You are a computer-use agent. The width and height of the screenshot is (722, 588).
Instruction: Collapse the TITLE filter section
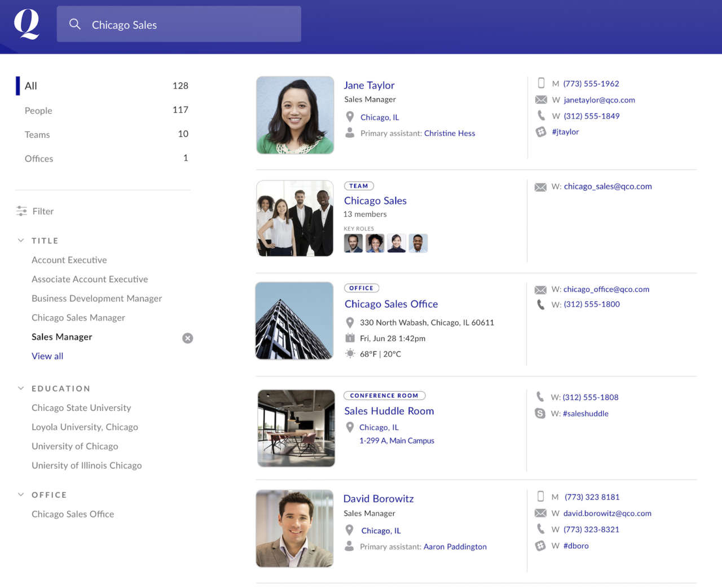[21, 240]
